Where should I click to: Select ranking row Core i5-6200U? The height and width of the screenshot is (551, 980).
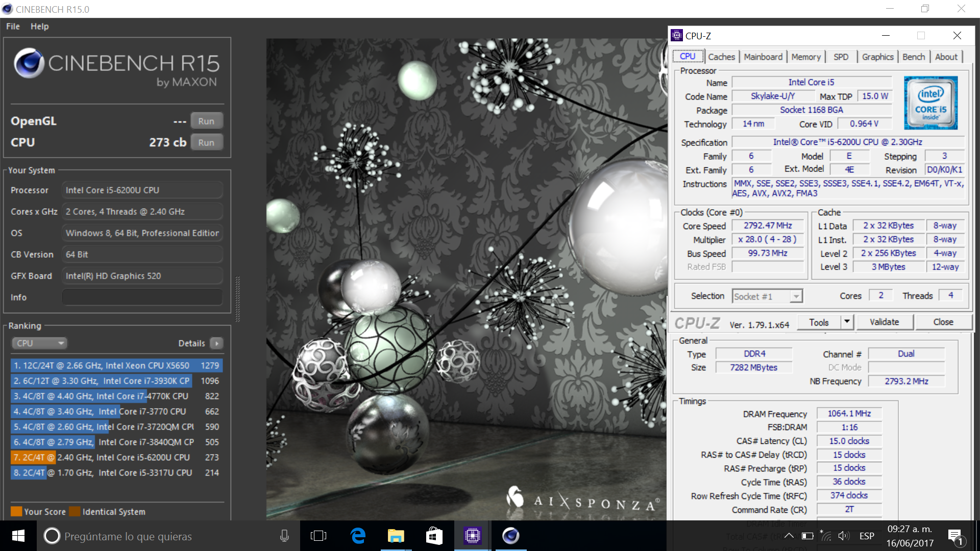116,457
